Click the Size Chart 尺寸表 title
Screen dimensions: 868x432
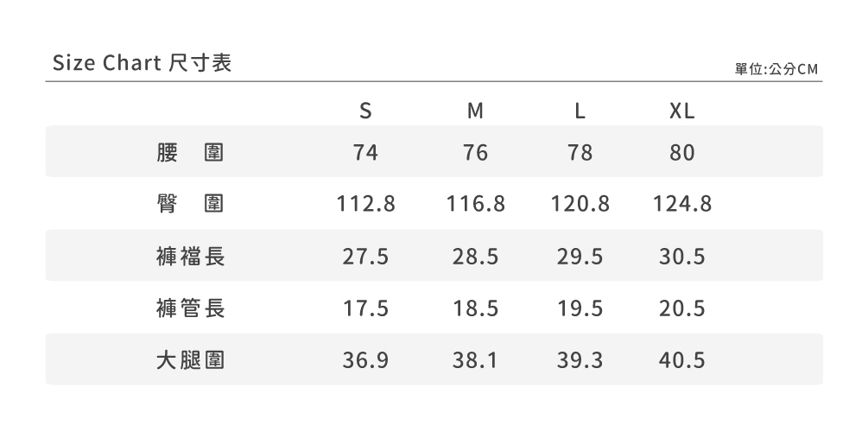tap(143, 63)
